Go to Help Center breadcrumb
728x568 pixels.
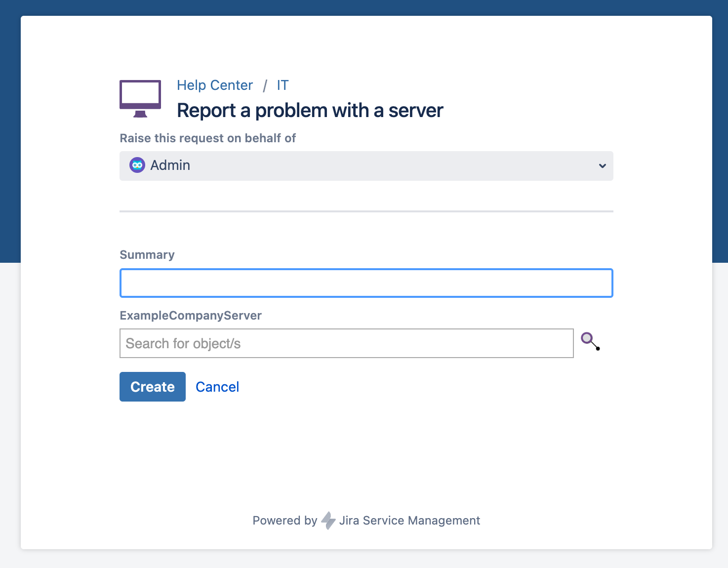click(x=215, y=85)
